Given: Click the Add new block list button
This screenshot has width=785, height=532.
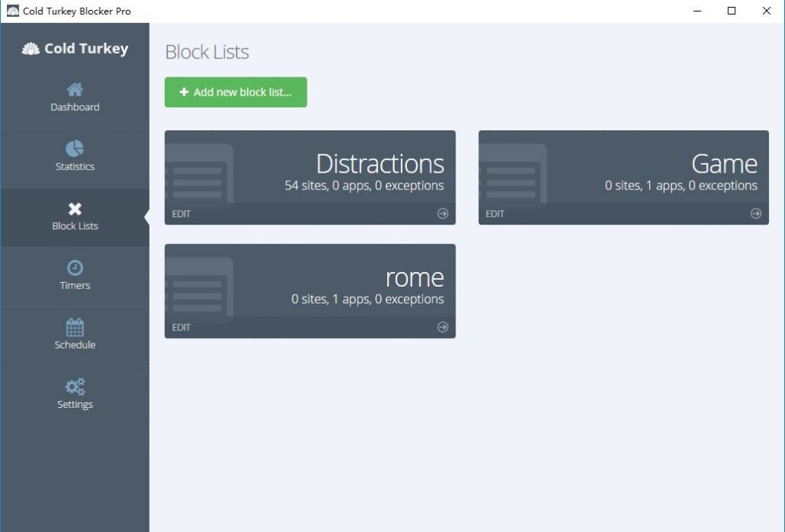Looking at the screenshot, I should pyautogui.click(x=235, y=92).
